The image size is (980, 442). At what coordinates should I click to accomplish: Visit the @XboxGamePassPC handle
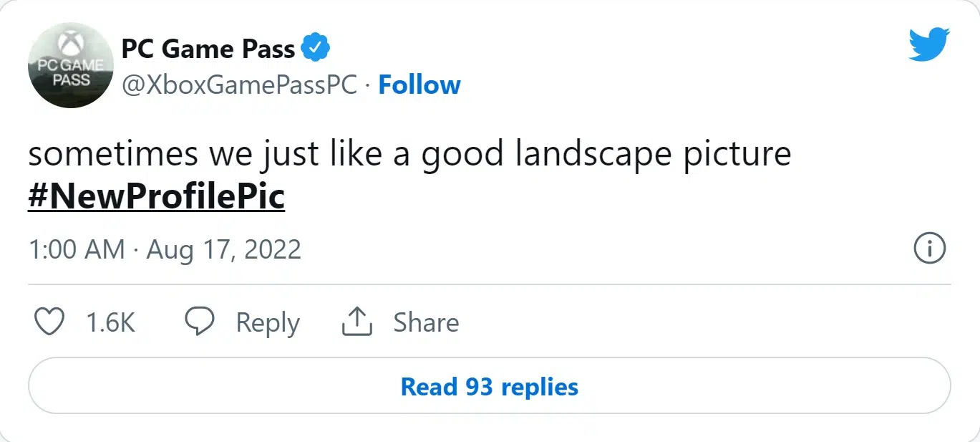point(239,85)
